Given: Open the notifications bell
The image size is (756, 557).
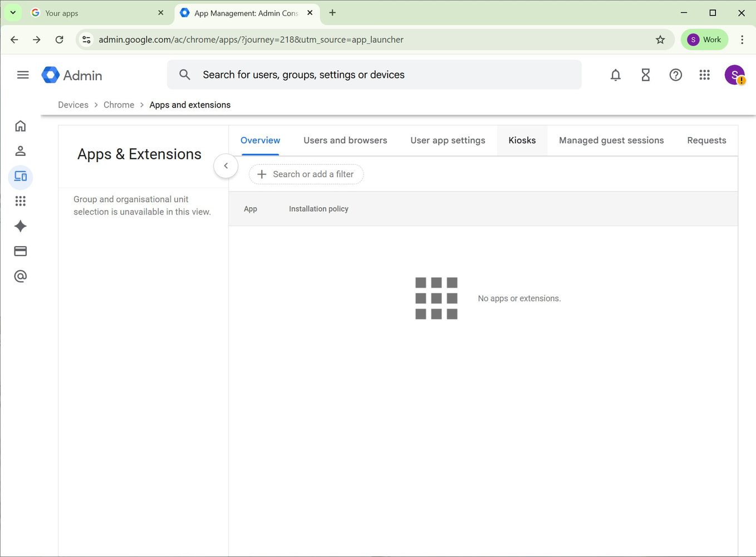Looking at the screenshot, I should [x=615, y=75].
